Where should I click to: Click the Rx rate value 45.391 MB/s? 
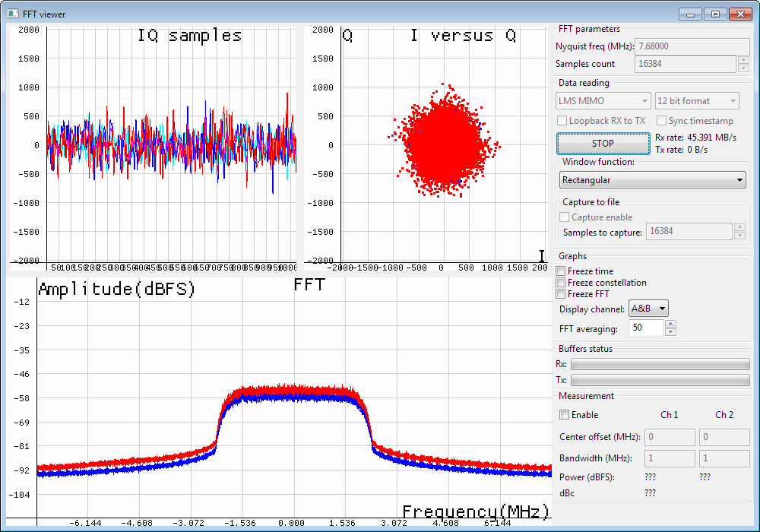712,138
